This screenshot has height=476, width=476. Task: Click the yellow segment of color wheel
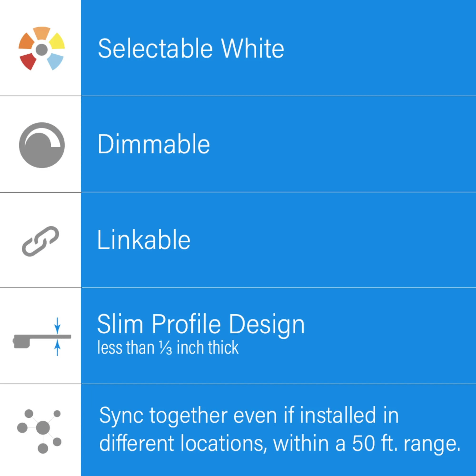coord(57,41)
